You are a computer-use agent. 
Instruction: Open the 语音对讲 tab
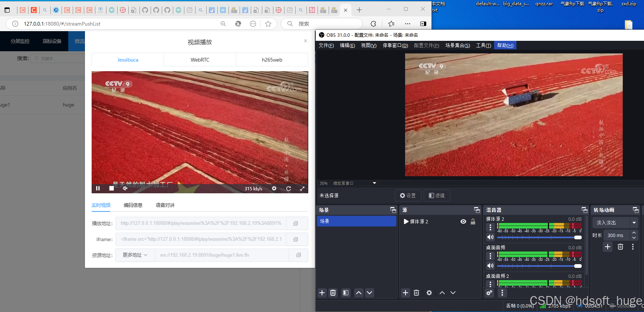(165, 205)
